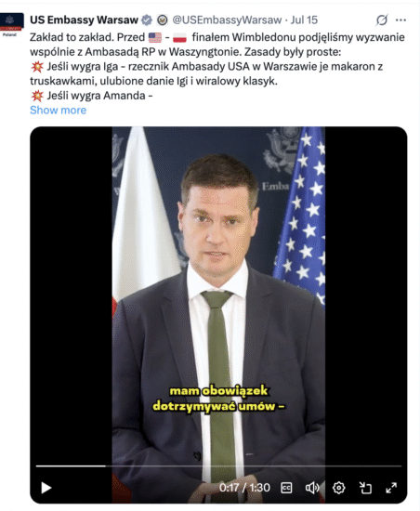The width and height of the screenshot is (420, 511).
Task: Open the Jul 15 post timestamp
Action: click(304, 20)
